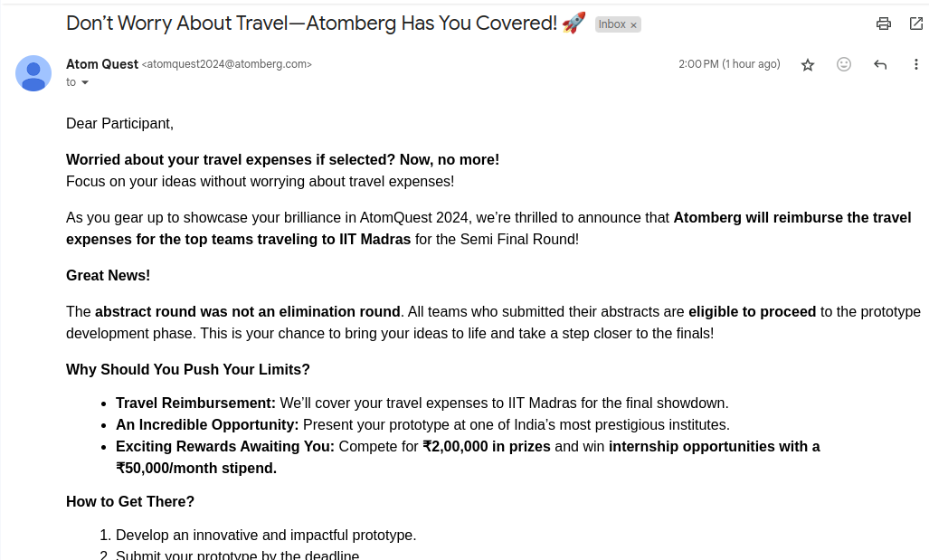929x560 pixels.
Task: Add an emoji reaction to the message
Action: (844, 64)
